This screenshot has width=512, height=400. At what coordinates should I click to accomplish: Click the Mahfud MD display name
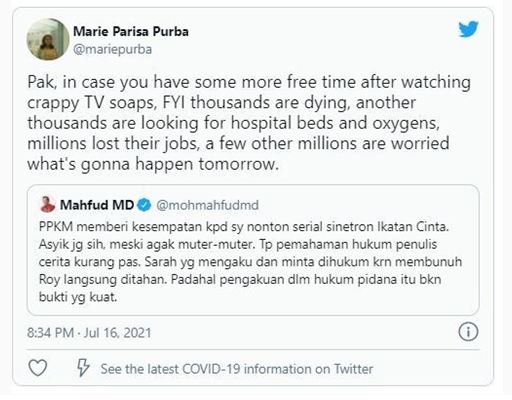pyautogui.click(x=97, y=205)
